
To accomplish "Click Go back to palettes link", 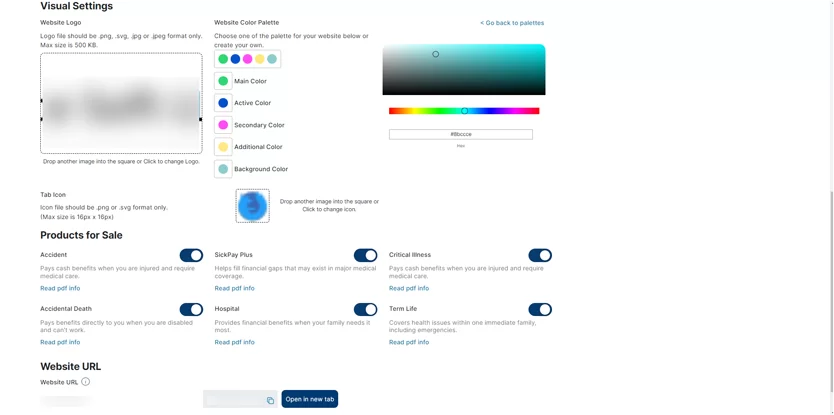I will click(x=512, y=23).
